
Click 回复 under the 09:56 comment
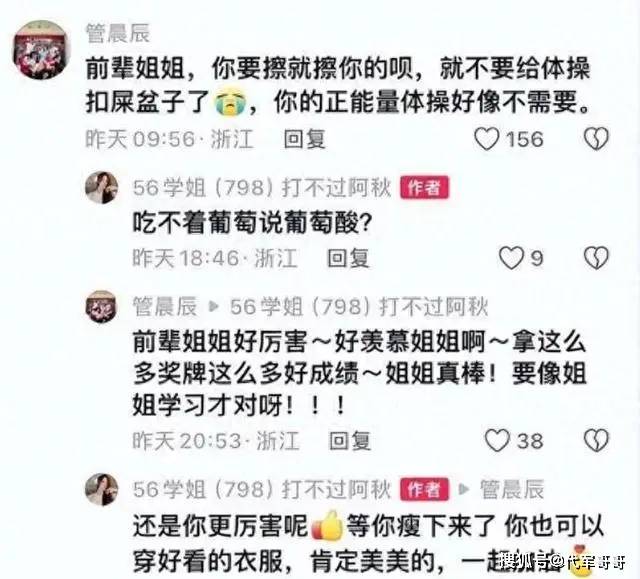305,139
